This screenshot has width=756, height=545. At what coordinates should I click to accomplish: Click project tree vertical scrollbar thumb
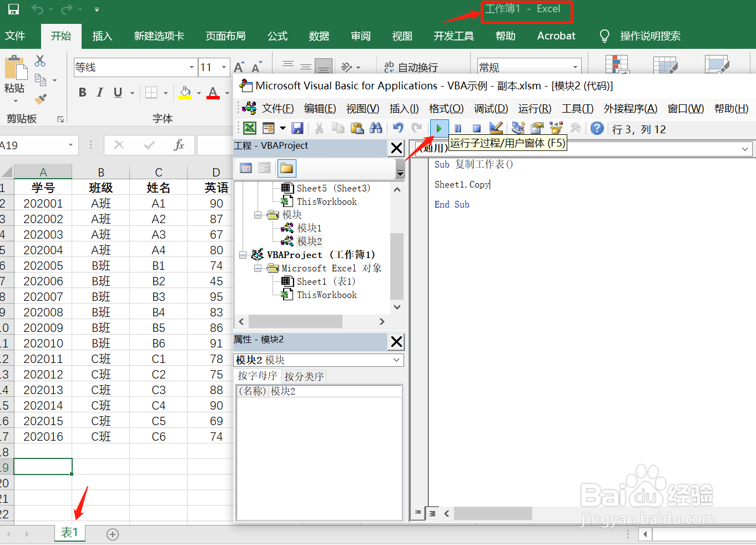click(x=397, y=266)
